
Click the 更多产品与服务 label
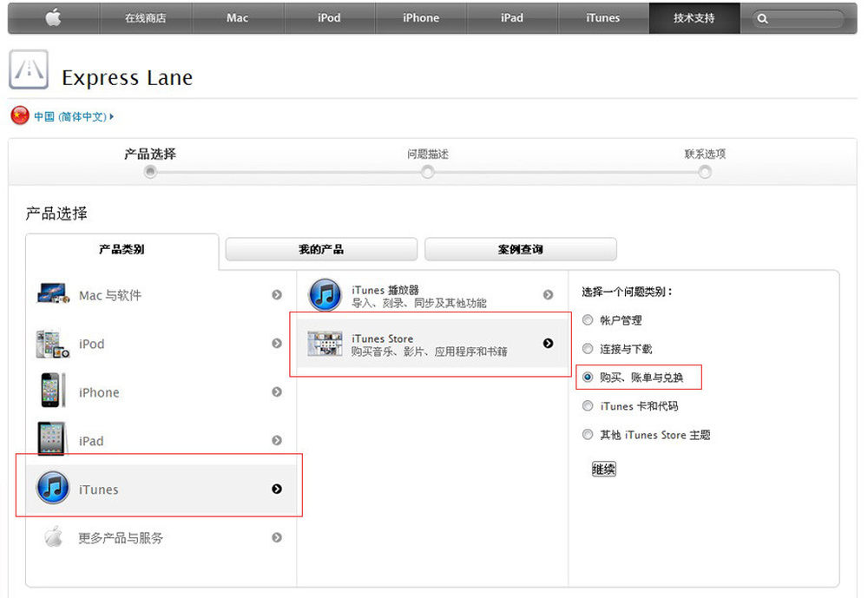pyautogui.click(x=121, y=538)
